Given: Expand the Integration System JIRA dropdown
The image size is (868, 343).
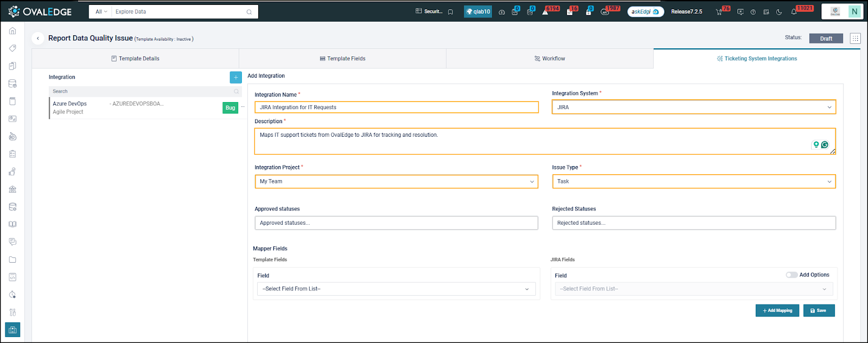Looking at the screenshot, I should point(693,107).
